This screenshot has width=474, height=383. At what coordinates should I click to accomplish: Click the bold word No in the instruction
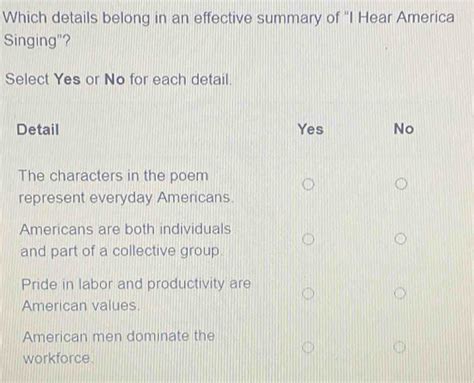[114, 79]
